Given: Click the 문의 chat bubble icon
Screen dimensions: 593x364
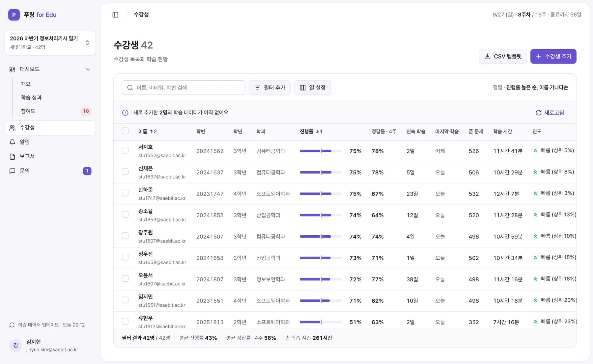Looking at the screenshot, I should tap(12, 171).
